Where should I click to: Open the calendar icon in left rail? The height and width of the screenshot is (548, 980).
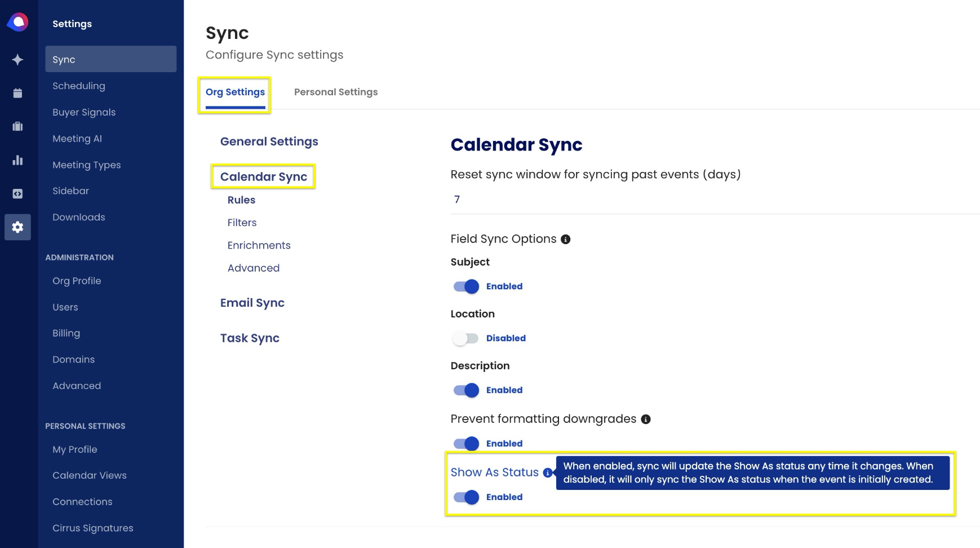click(18, 93)
